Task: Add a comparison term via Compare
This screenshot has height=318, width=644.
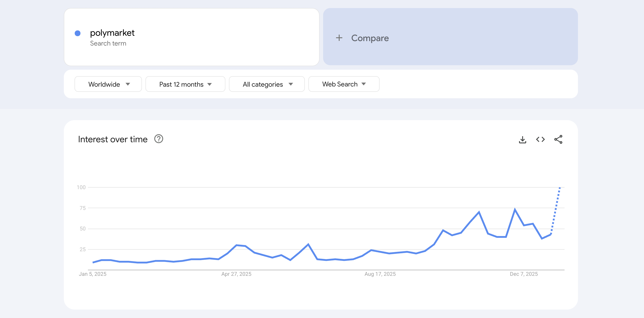Action: [370, 38]
